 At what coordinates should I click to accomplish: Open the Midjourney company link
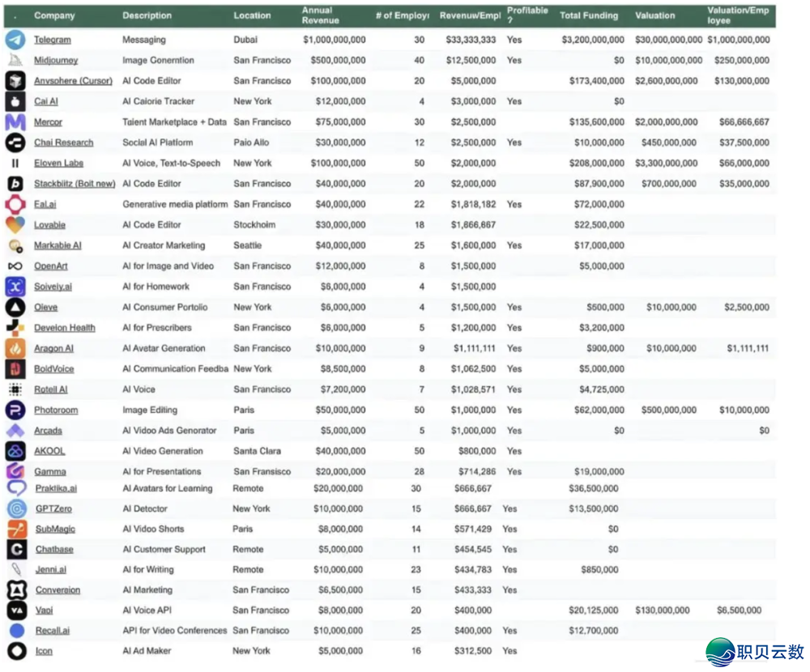coord(56,61)
